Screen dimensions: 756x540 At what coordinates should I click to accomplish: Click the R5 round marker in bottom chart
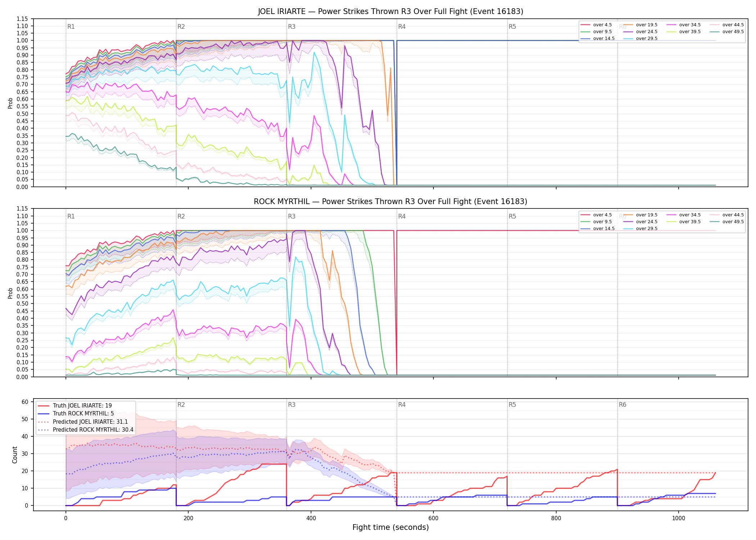point(512,405)
